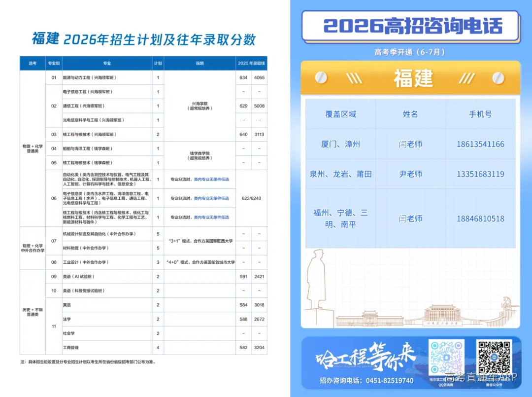Select 工业设计（中外合作办学）row
This screenshot has width=532, height=397.
[x=157, y=262]
